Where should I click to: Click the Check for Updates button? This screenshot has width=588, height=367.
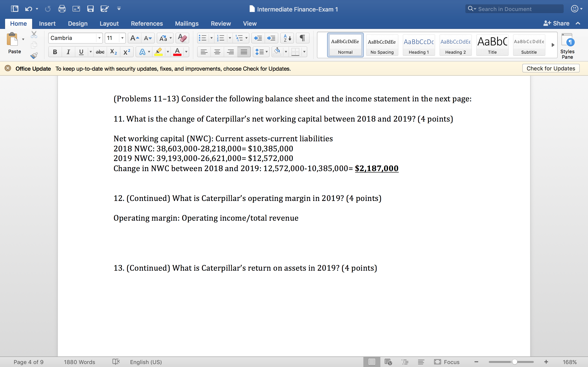click(551, 68)
